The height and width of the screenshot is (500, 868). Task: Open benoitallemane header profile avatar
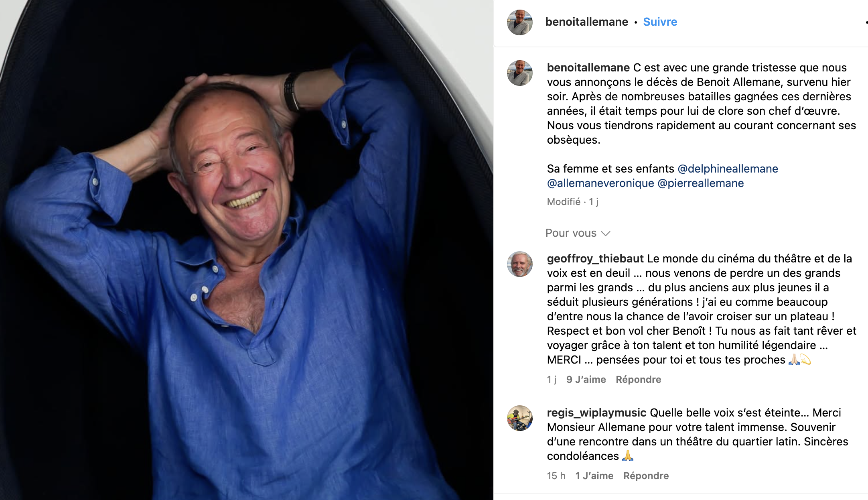point(520,22)
